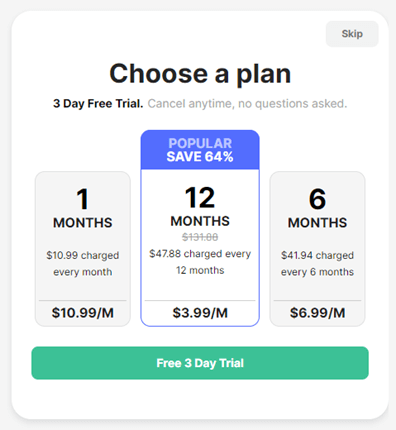
Task: Click '$10.99 charged every month' text
Action: pyautogui.click(x=83, y=264)
